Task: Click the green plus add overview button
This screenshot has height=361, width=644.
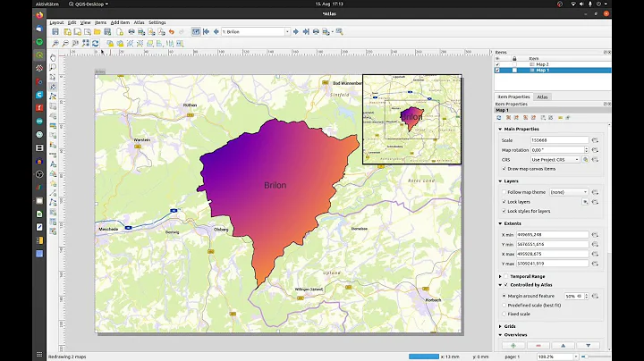Action: (513, 346)
